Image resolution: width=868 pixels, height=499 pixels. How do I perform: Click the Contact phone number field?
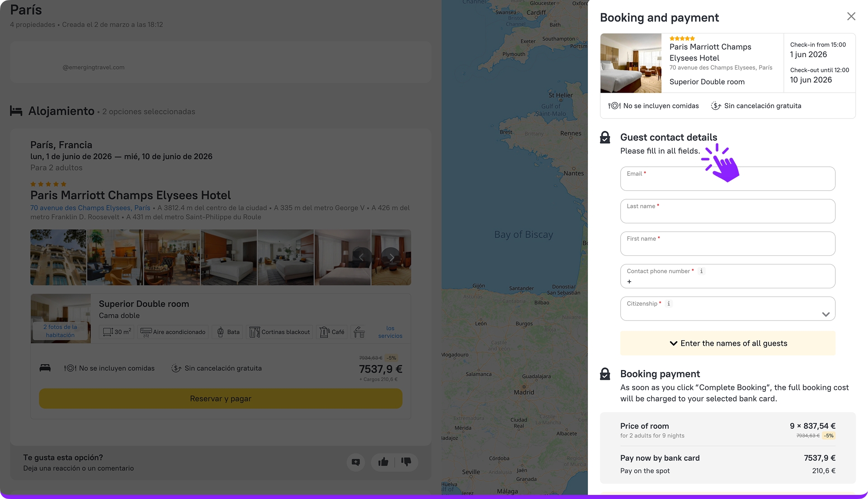(x=727, y=281)
